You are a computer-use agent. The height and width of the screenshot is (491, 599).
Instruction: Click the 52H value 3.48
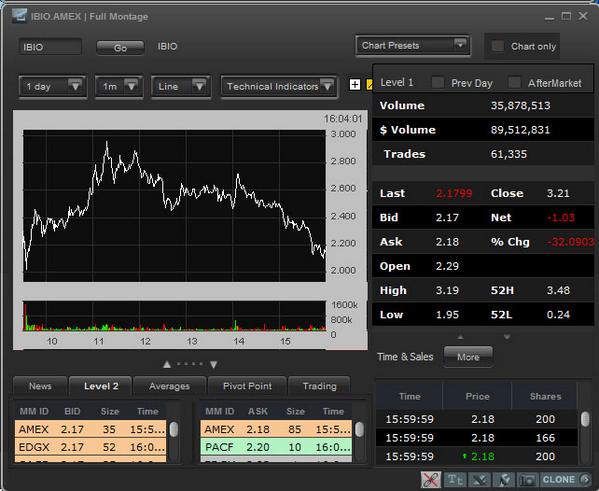(558, 290)
